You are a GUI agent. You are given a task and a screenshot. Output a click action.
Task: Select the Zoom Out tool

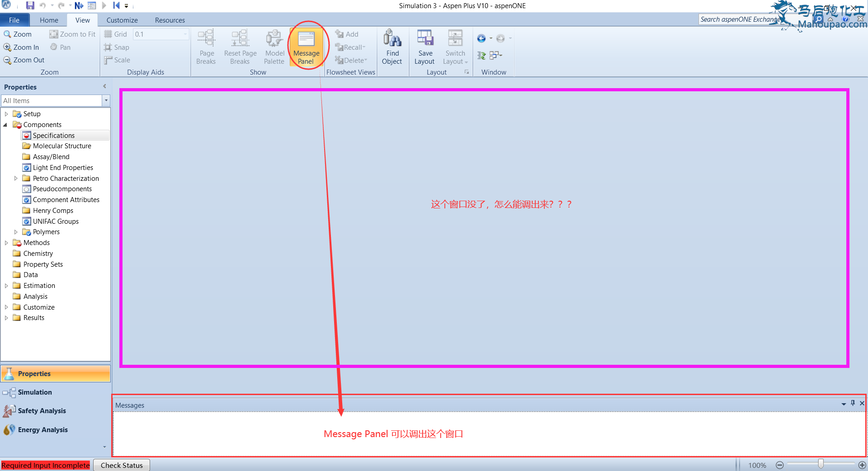[x=24, y=60]
